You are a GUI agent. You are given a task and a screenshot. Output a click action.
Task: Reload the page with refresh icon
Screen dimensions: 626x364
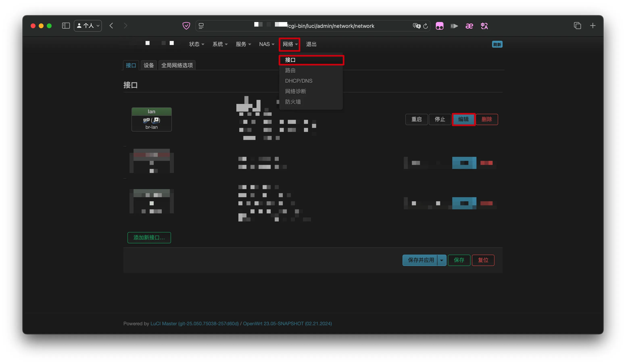[426, 26]
